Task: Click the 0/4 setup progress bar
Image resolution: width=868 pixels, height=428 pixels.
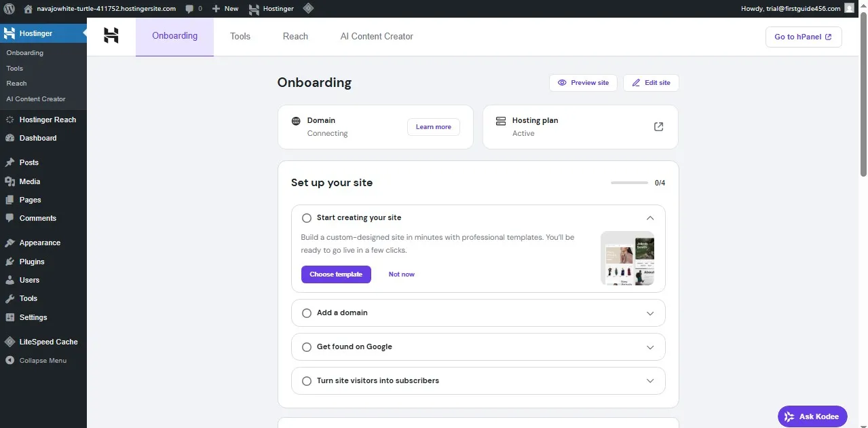Action: [629, 182]
